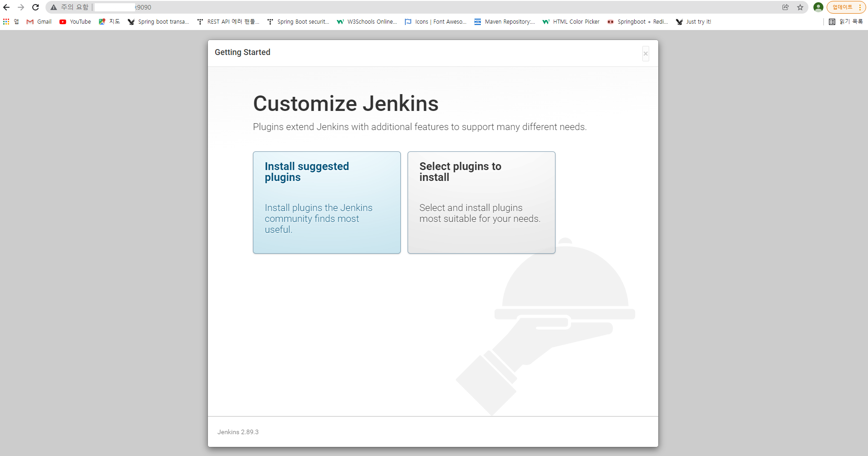Open Spring Boot securit... bookmark
Image resolution: width=868 pixels, height=456 pixels.
click(298, 21)
